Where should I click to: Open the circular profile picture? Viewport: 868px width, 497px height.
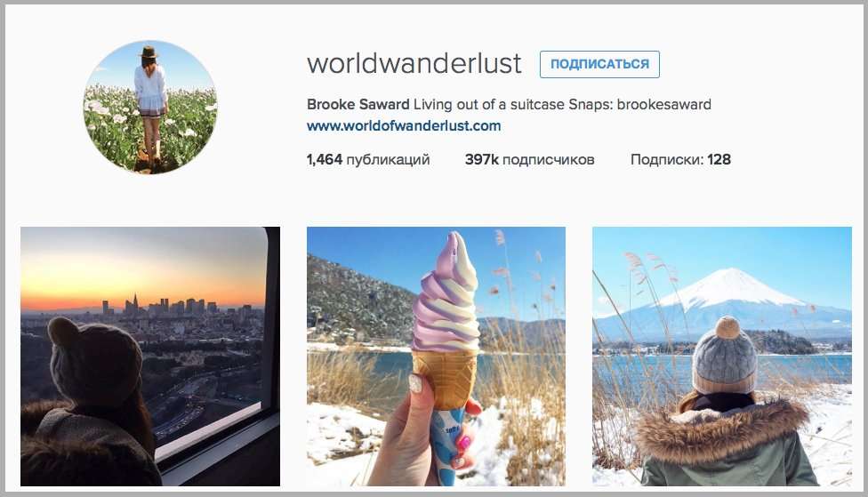click(150, 107)
